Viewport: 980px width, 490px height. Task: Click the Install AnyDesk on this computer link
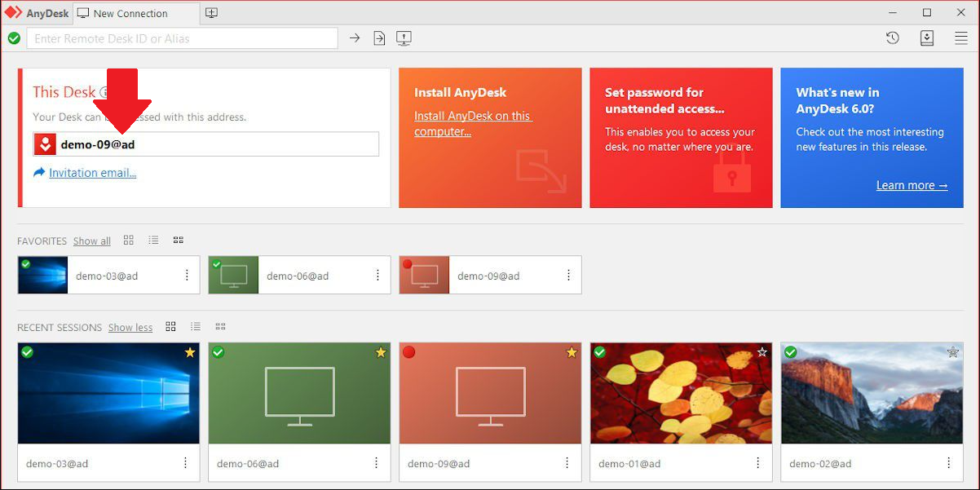pyautogui.click(x=473, y=124)
